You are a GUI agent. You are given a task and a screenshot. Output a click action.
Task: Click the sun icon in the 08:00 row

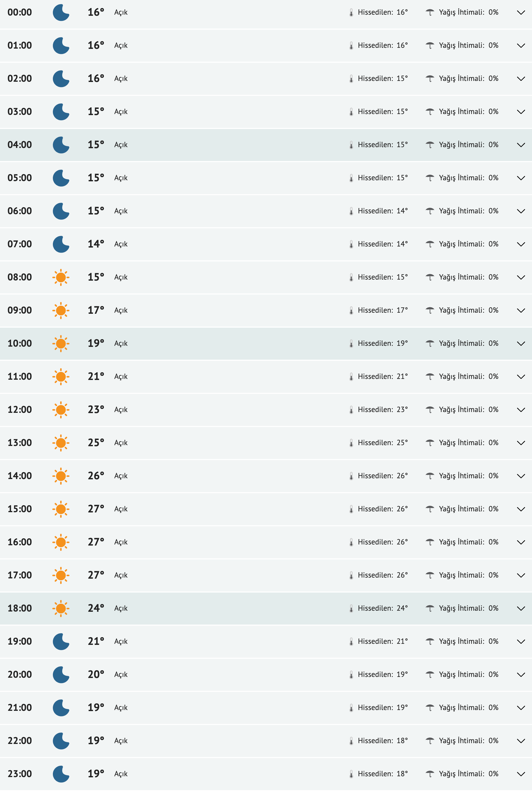(x=61, y=277)
